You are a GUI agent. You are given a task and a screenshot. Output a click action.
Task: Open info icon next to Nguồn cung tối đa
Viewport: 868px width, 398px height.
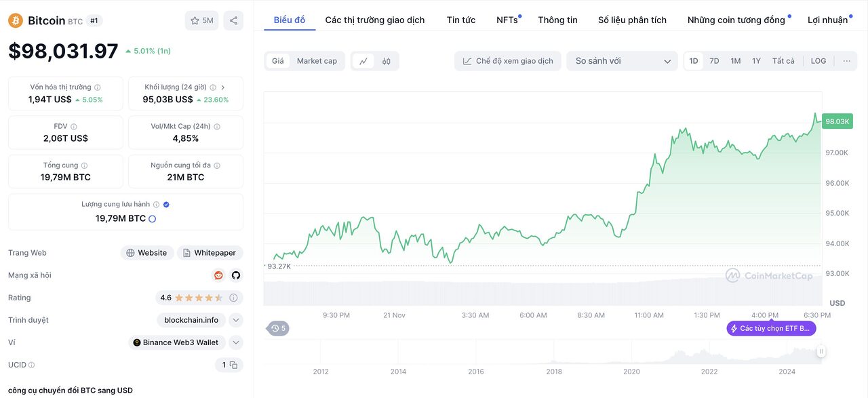click(217, 165)
